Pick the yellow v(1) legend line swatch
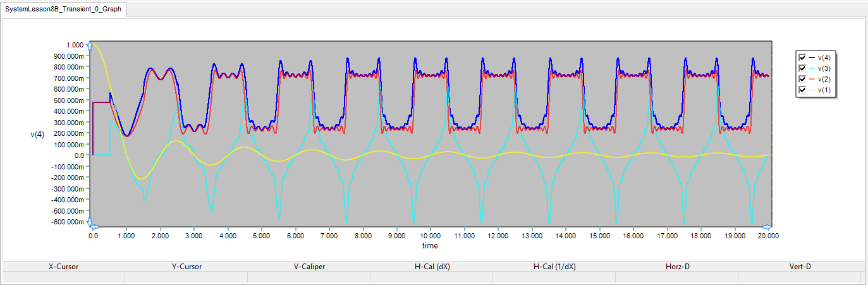The height and width of the screenshot is (285, 868). point(812,91)
